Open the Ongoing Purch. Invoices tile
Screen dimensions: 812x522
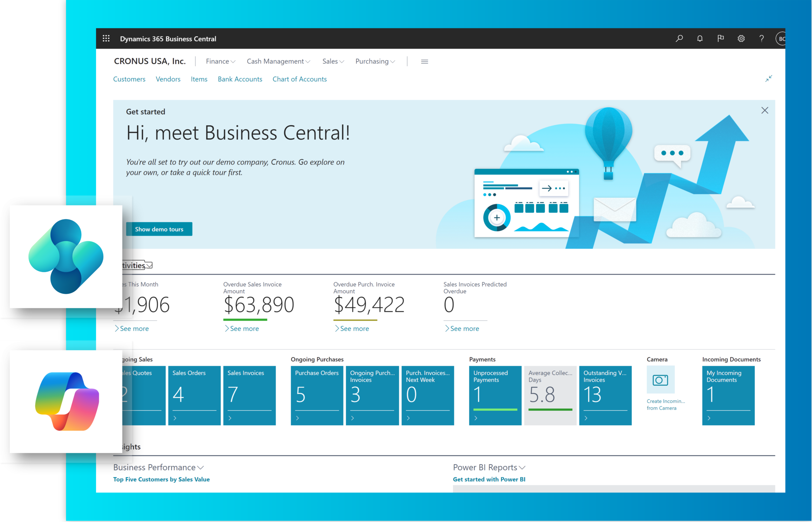[372, 395]
